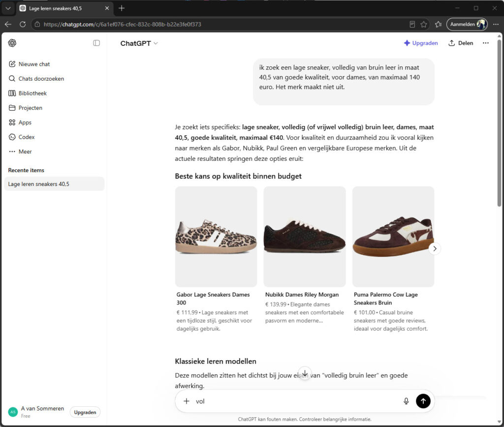Image resolution: width=504 pixels, height=427 pixels.
Task: Open the browser settings three-dot menu
Action: click(x=496, y=24)
